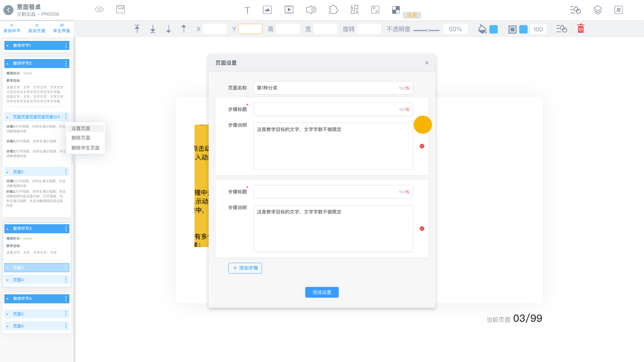The image size is (644, 362).
Task: Click 完成设置 button
Action: (322, 292)
